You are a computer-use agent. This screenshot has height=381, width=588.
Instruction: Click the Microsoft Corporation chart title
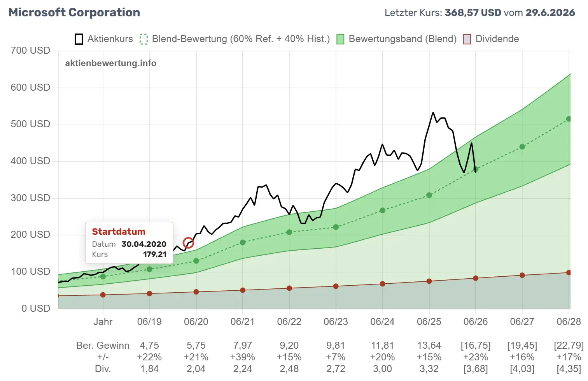[x=74, y=12]
